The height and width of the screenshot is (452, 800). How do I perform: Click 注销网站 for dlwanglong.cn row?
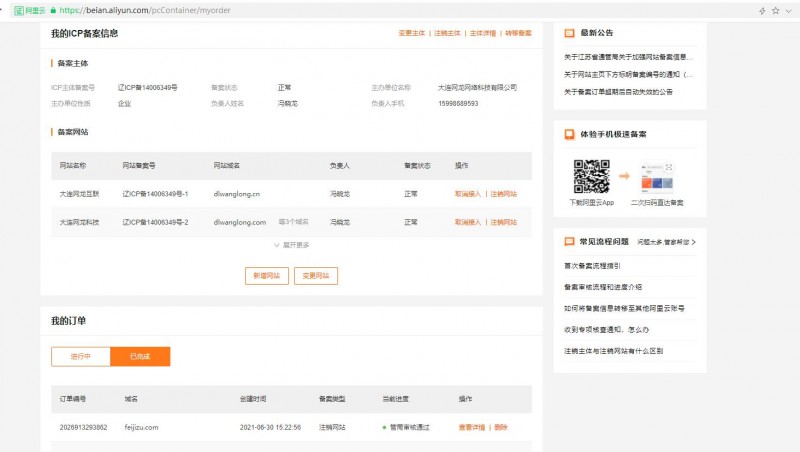coord(503,193)
